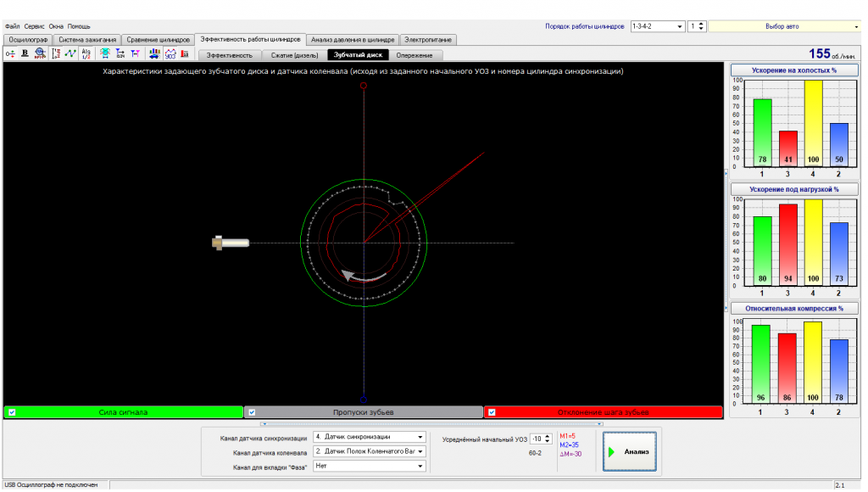Click the crankshaft sensor image

(x=231, y=243)
